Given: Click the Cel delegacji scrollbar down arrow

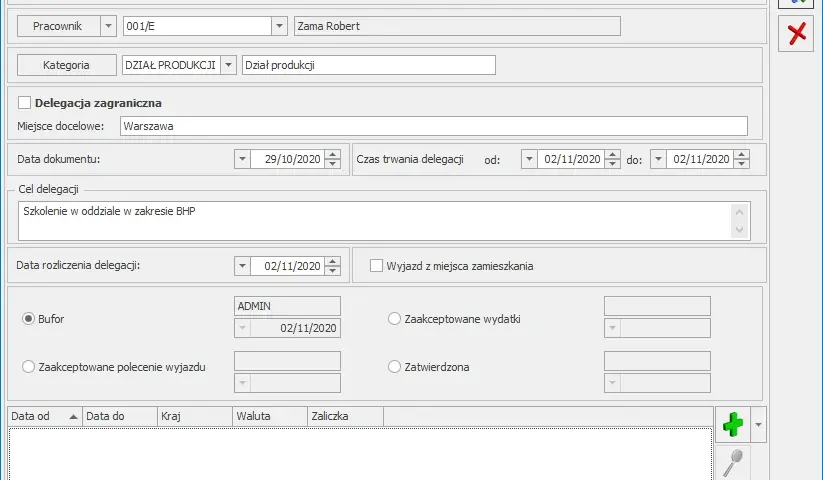Looking at the screenshot, I should pyautogui.click(x=740, y=229).
